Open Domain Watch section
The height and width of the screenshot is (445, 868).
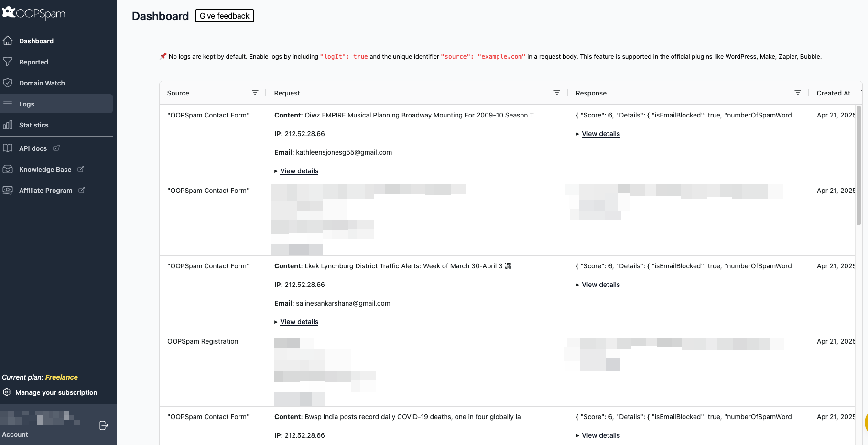click(42, 83)
